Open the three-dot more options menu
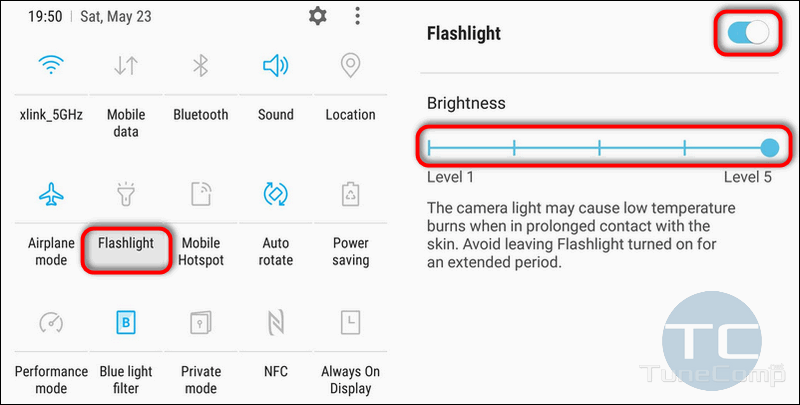 (358, 16)
